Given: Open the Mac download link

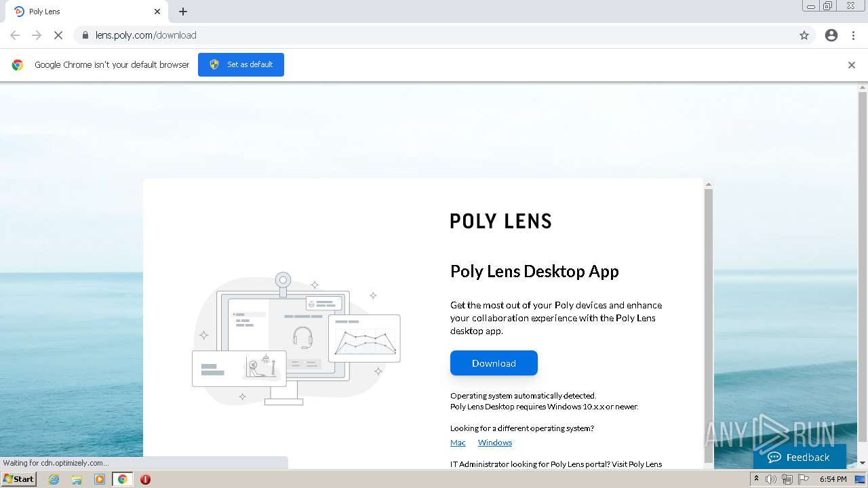Looking at the screenshot, I should (x=458, y=443).
